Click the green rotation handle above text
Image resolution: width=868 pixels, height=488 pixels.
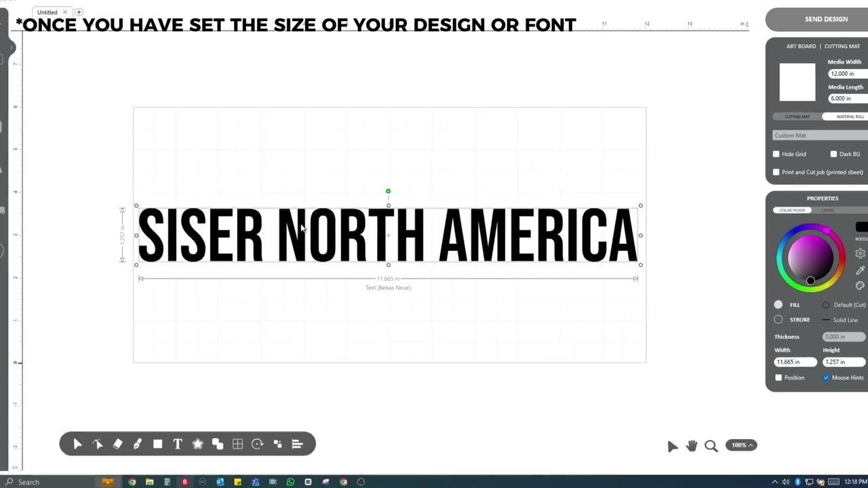[x=389, y=191]
